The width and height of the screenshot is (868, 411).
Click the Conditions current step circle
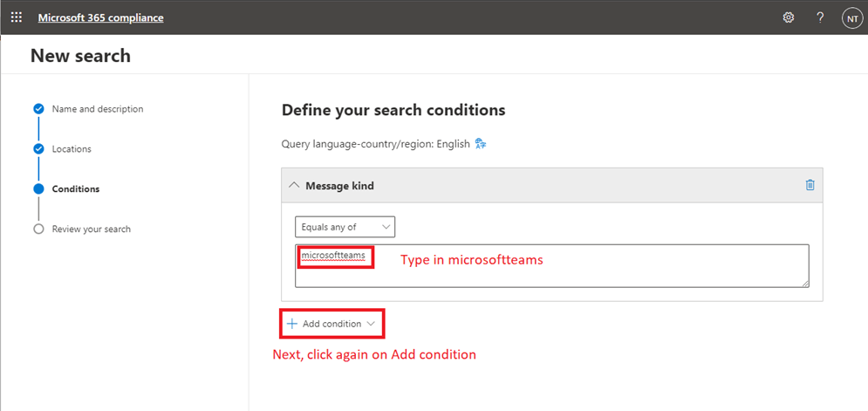click(38, 188)
